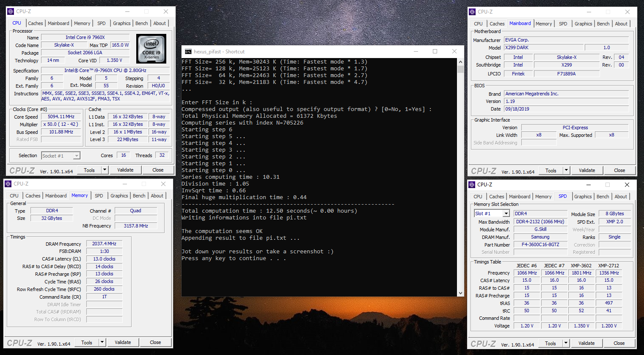
Task: Click the console icon in hexus_pifast title bar
Action: [x=188, y=52]
